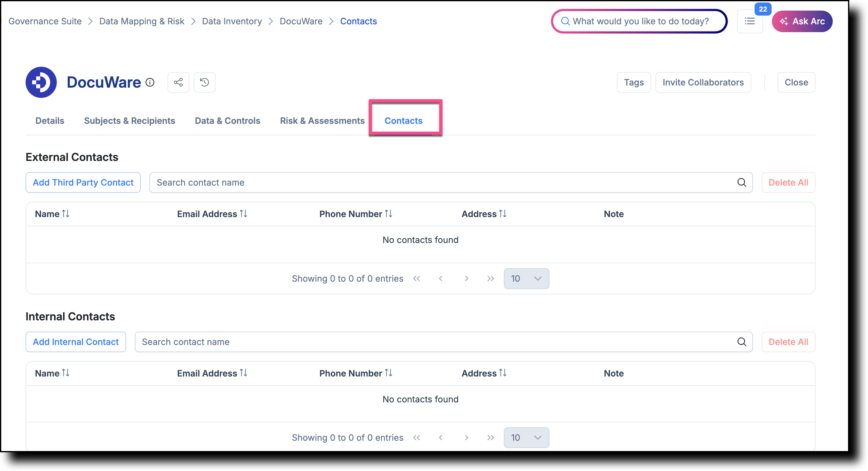Click Add Internal Contact button
The height and width of the screenshot is (471, 868).
[76, 342]
